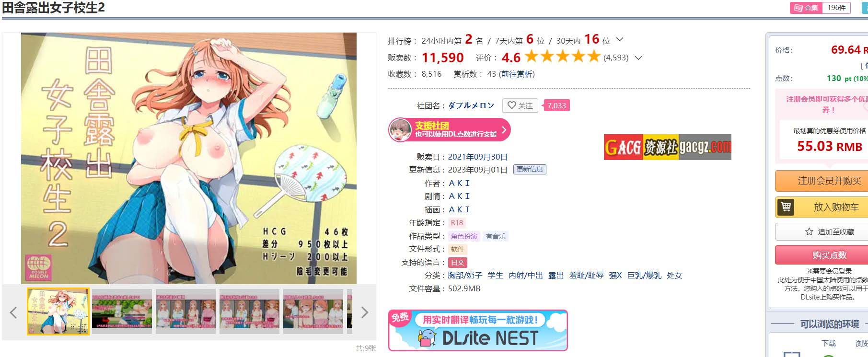Select the 日文 language tag
The image size is (868, 357).
point(458,263)
